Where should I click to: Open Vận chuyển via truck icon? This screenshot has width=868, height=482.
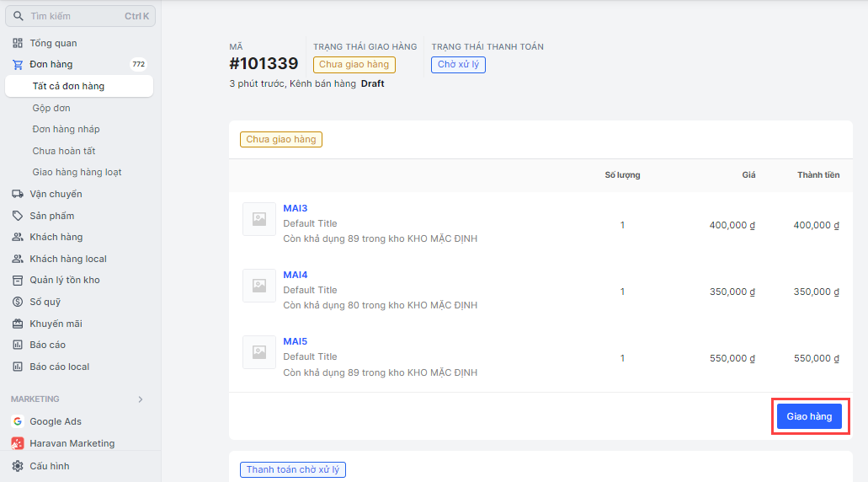[18, 194]
